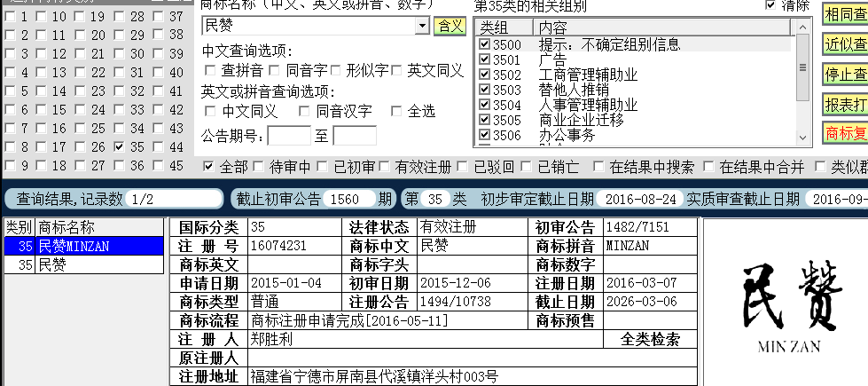Click the 公告期号 end field
This screenshot has width=868, height=386.
coord(355,136)
